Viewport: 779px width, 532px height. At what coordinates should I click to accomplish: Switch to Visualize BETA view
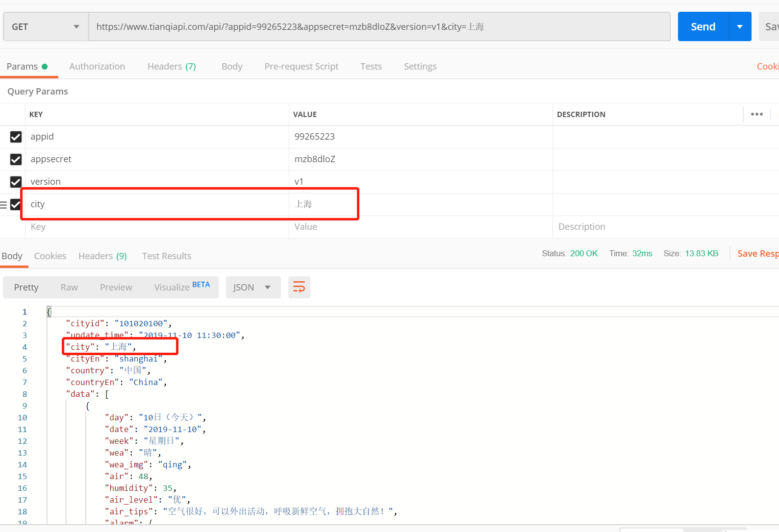[x=182, y=287]
